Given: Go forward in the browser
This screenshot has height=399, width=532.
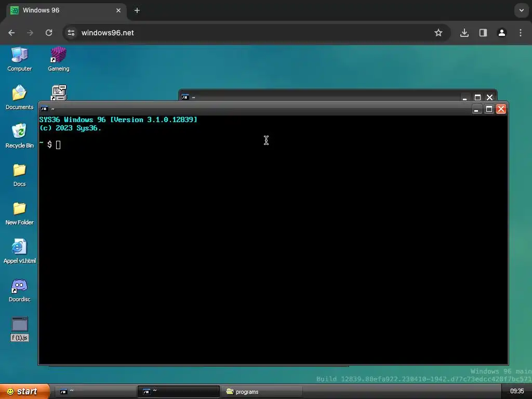Looking at the screenshot, I should (x=30, y=33).
